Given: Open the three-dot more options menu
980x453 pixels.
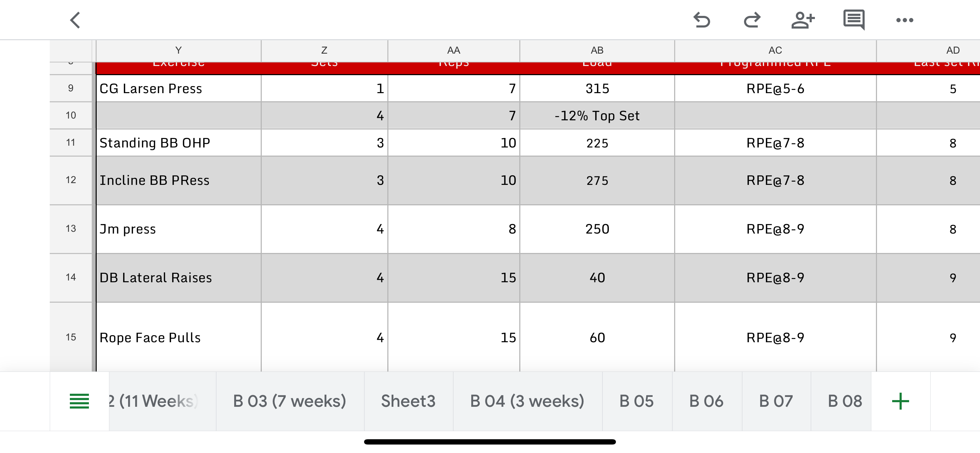Looking at the screenshot, I should 904,20.
